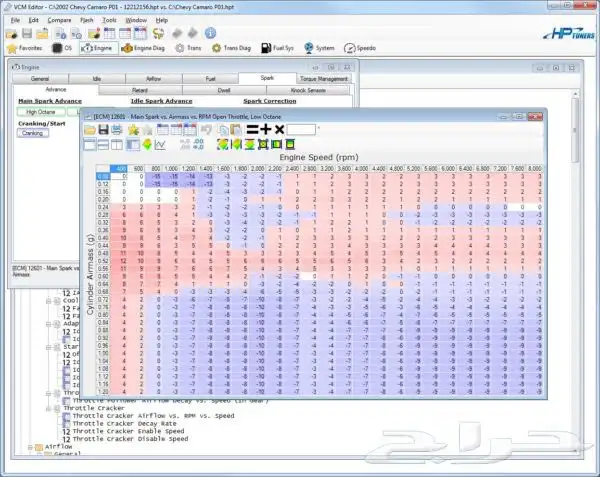Open the Trans Diag section
The image size is (600, 477).
click(230, 48)
